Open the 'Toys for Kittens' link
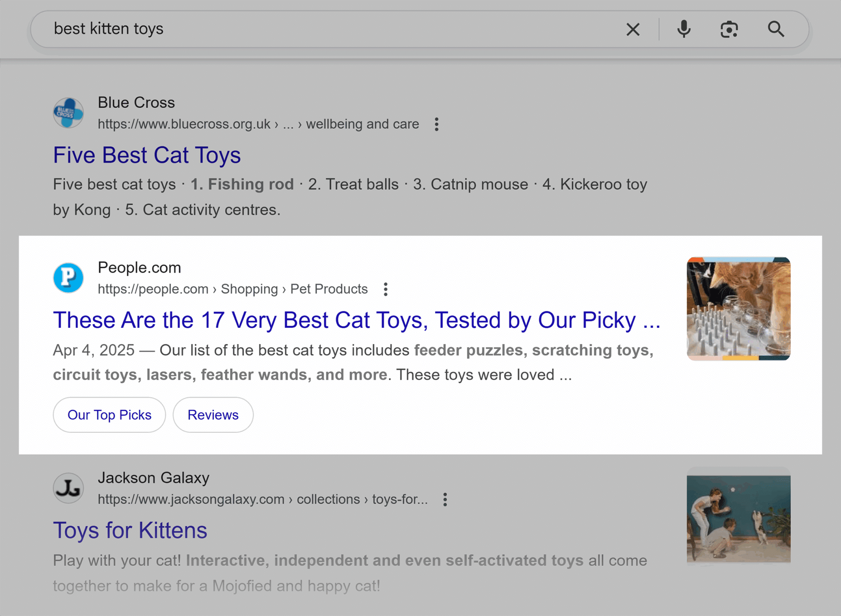The height and width of the screenshot is (616, 841). 130,530
